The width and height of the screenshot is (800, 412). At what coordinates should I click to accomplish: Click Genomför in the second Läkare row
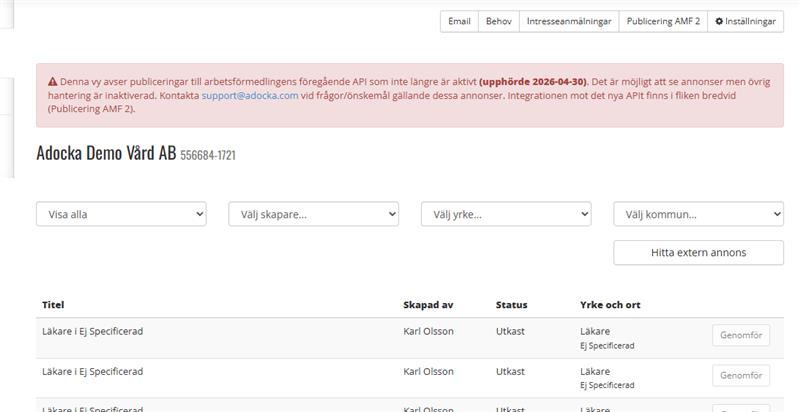[x=741, y=375]
